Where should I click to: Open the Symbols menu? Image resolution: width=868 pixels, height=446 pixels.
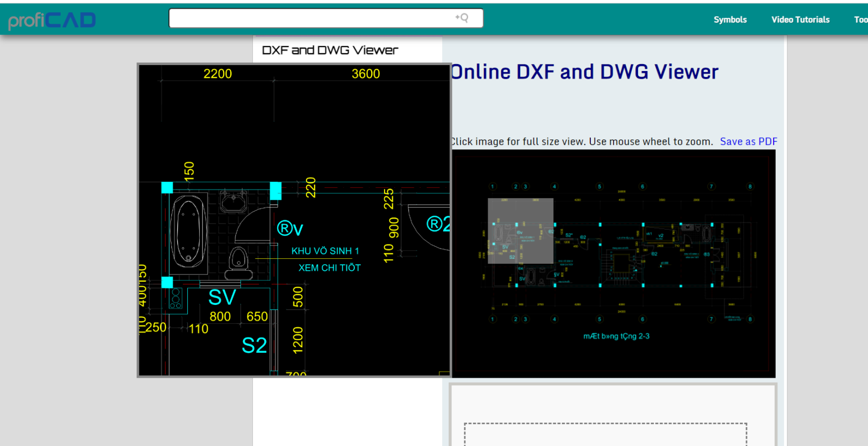tap(730, 20)
